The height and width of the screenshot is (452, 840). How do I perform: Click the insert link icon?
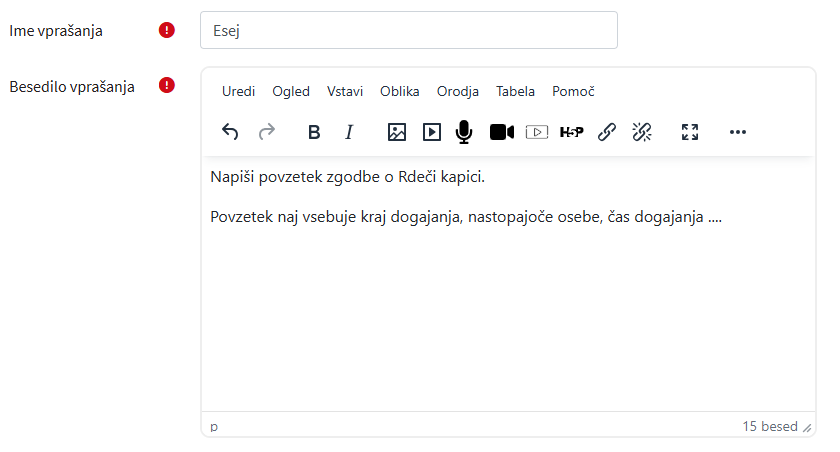tap(606, 132)
